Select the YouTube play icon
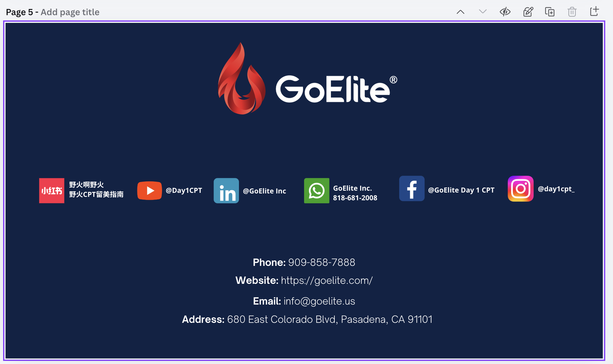Image resolution: width=613 pixels, height=364 pixels. 150,191
